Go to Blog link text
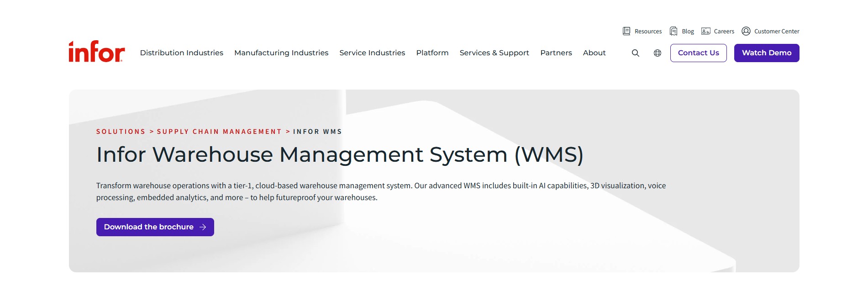The image size is (868, 297). 688,32
